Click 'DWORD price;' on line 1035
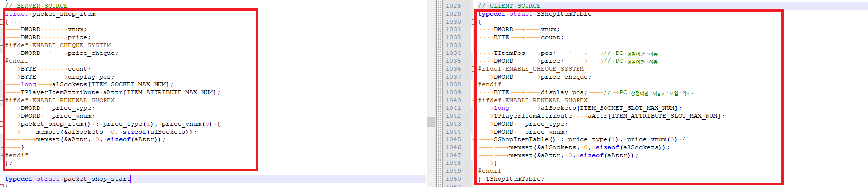 (529, 61)
